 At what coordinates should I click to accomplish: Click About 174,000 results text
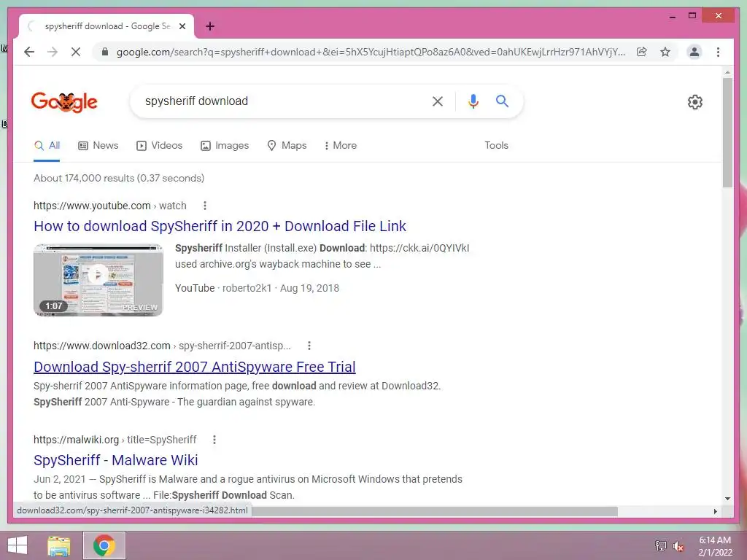119,178
